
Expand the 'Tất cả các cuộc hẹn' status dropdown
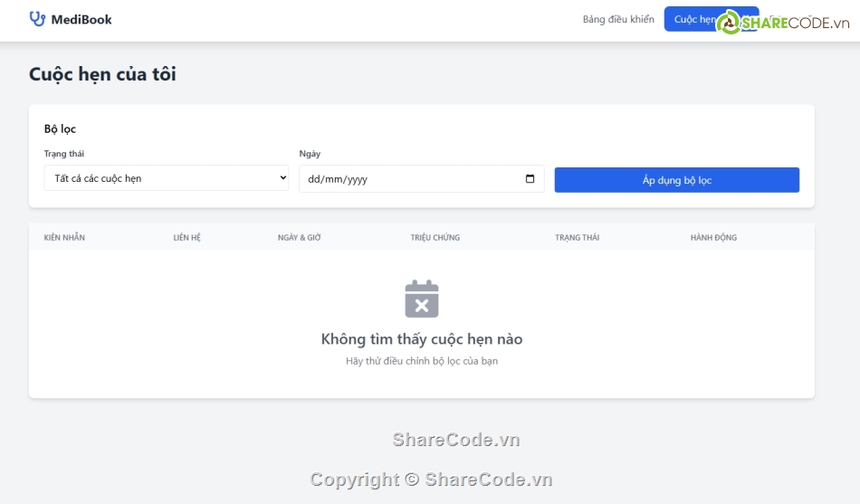coord(166,178)
